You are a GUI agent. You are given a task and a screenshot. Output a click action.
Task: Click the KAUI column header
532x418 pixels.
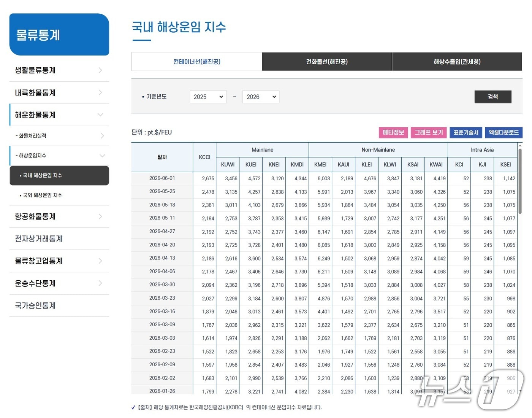[344, 164]
